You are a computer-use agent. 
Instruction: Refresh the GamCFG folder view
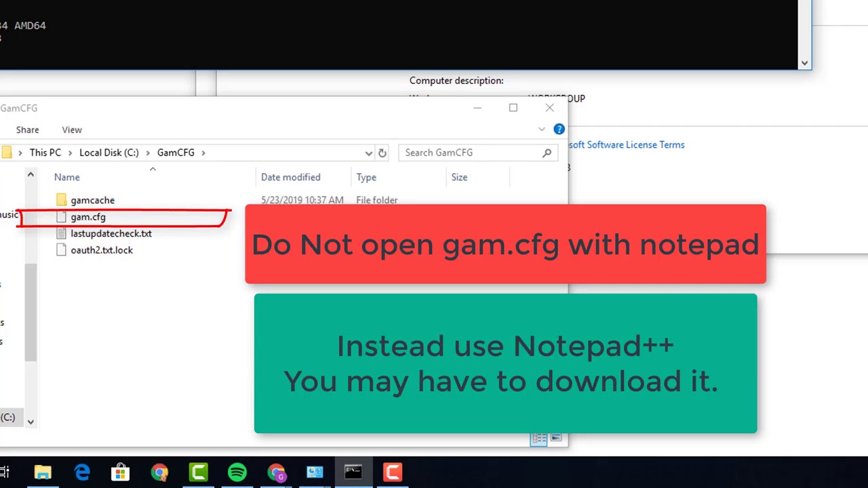pos(382,153)
